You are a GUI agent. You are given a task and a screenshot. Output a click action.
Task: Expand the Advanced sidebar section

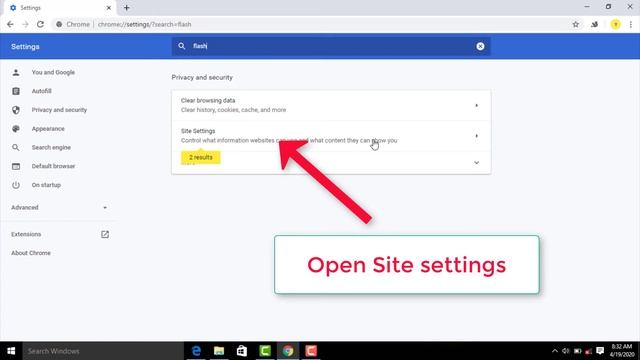click(x=60, y=207)
